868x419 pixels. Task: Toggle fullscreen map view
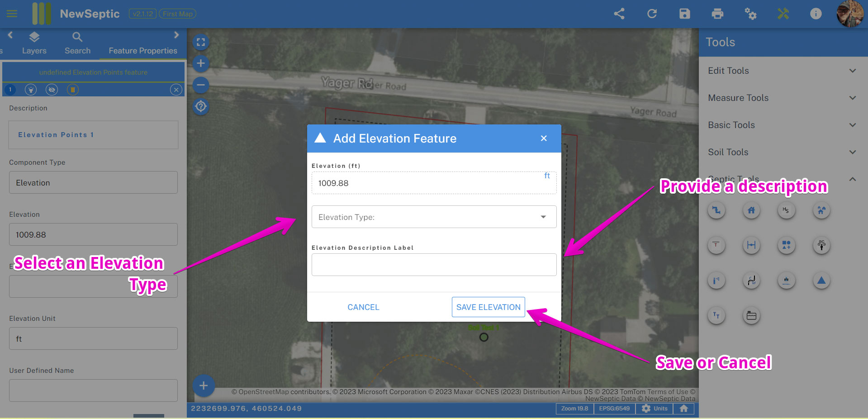[x=201, y=42]
